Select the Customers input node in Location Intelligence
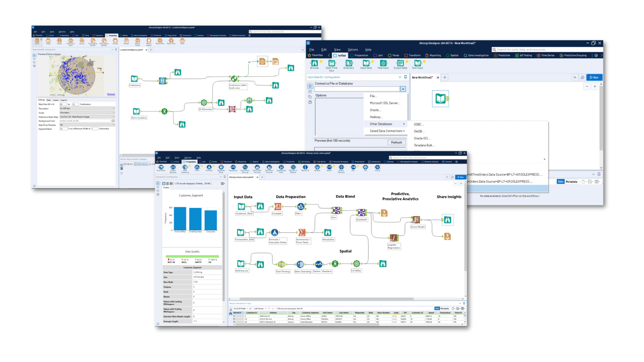644x362 pixels. (134, 79)
